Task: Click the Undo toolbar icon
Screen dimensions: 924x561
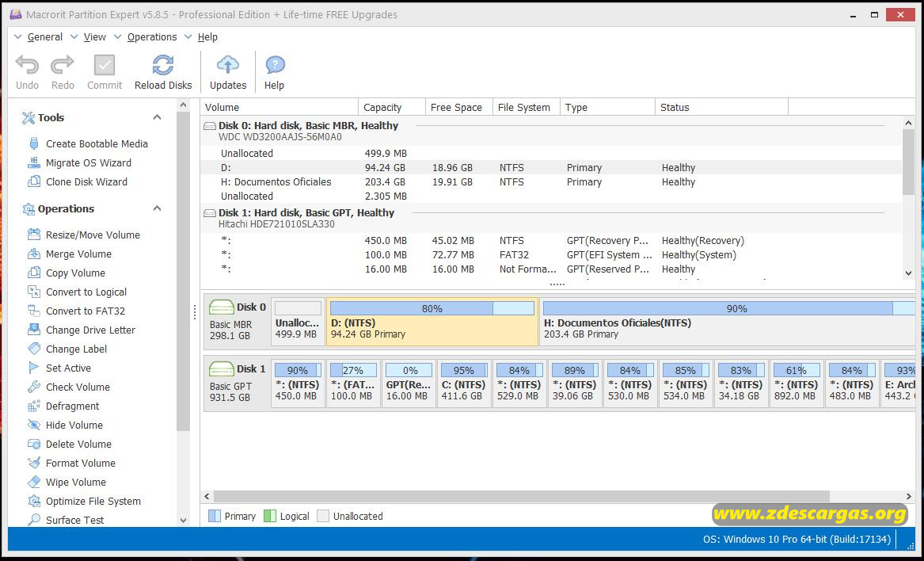Action: (27, 64)
